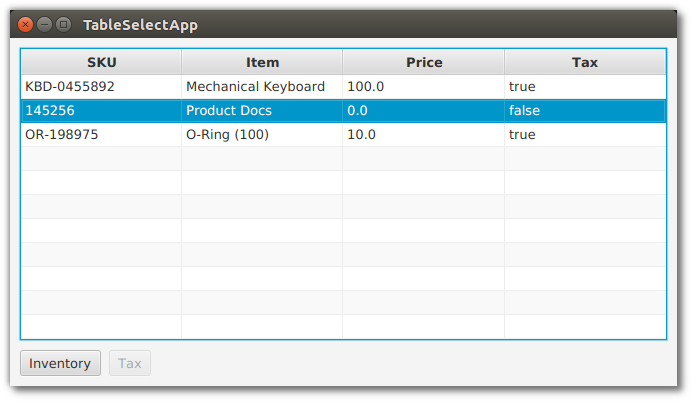Select row with SKU KBD-0455892
The height and width of the screenshot is (402, 693).
pos(77,87)
